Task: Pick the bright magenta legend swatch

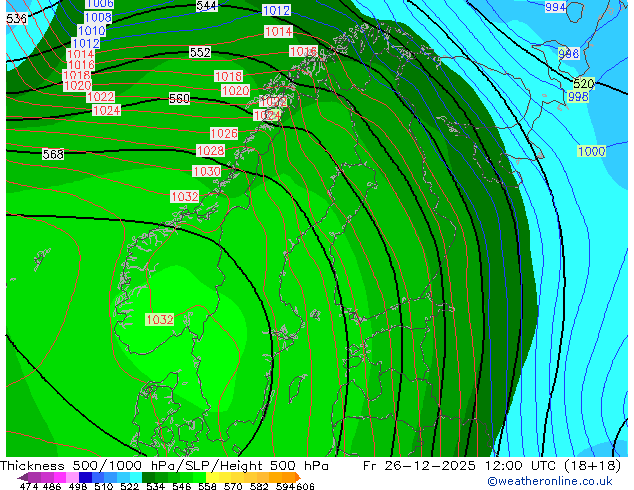Action: (60, 477)
